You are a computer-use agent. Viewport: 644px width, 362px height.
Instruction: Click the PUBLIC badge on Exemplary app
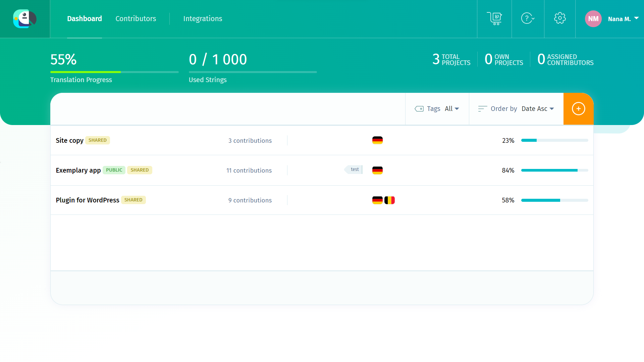click(x=114, y=170)
